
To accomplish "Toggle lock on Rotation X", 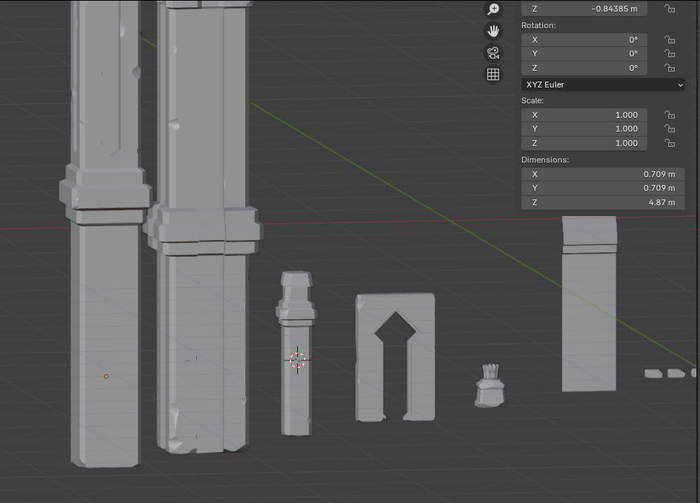I will (x=669, y=40).
